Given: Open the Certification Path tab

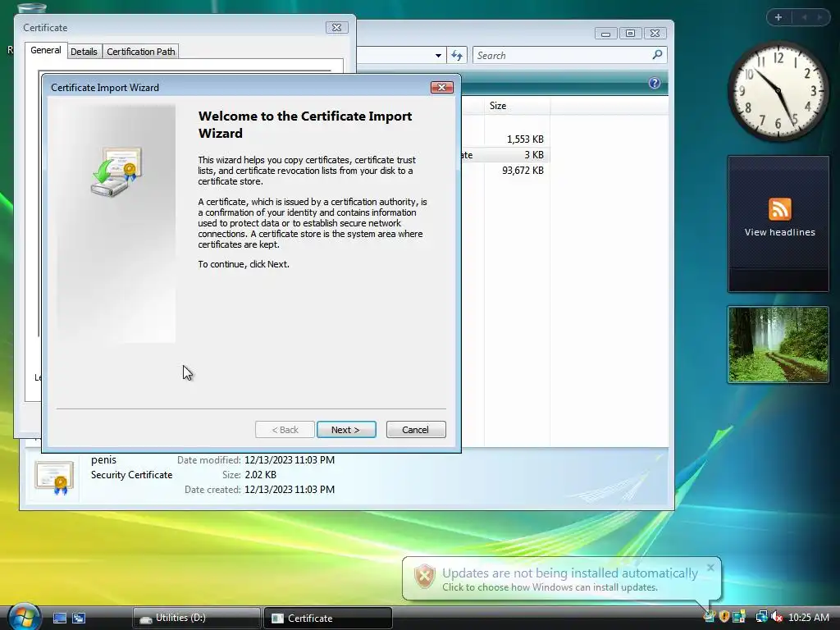Looking at the screenshot, I should click(x=140, y=52).
